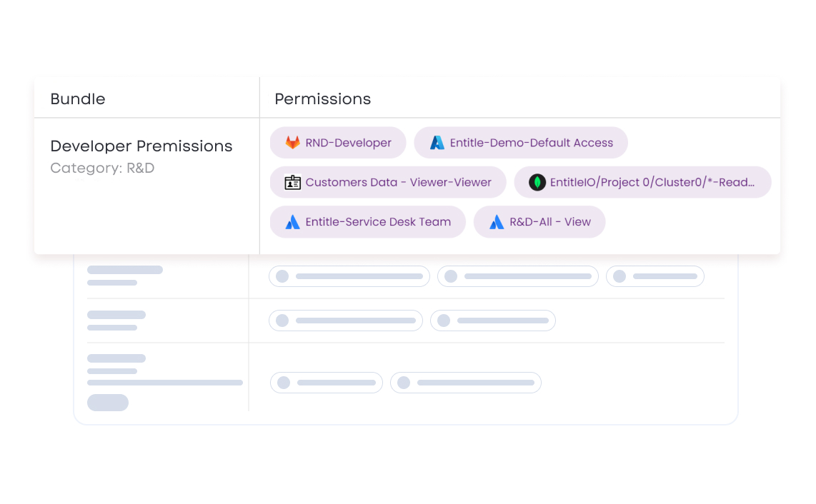Select the Entitle-Service Desk Team permission chip
The height and width of the screenshot is (504, 816).
coord(367,222)
